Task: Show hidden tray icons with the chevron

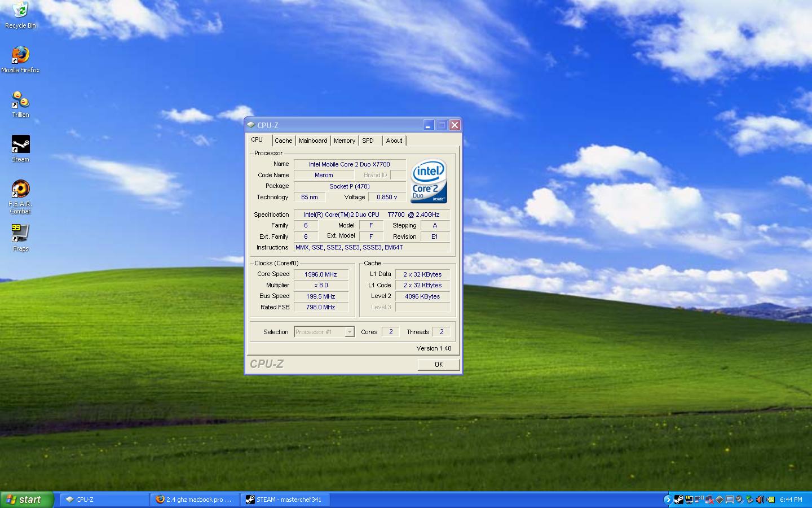Action: pyautogui.click(x=668, y=500)
